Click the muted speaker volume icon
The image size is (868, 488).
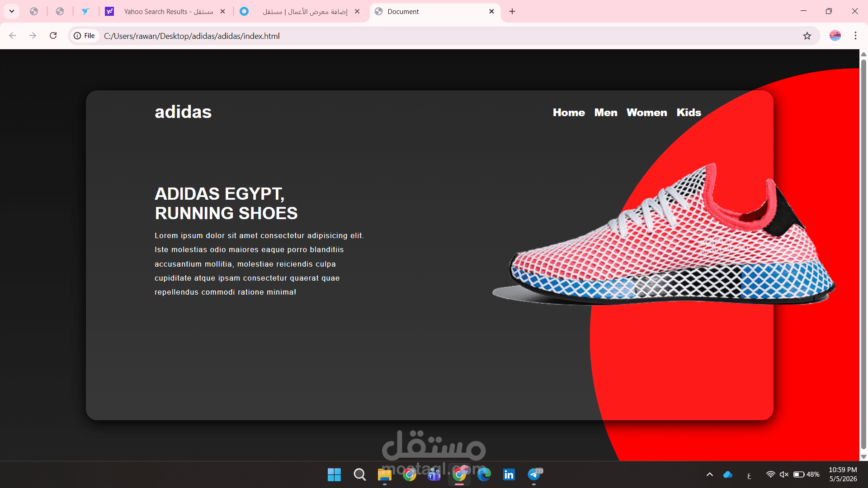click(x=784, y=474)
